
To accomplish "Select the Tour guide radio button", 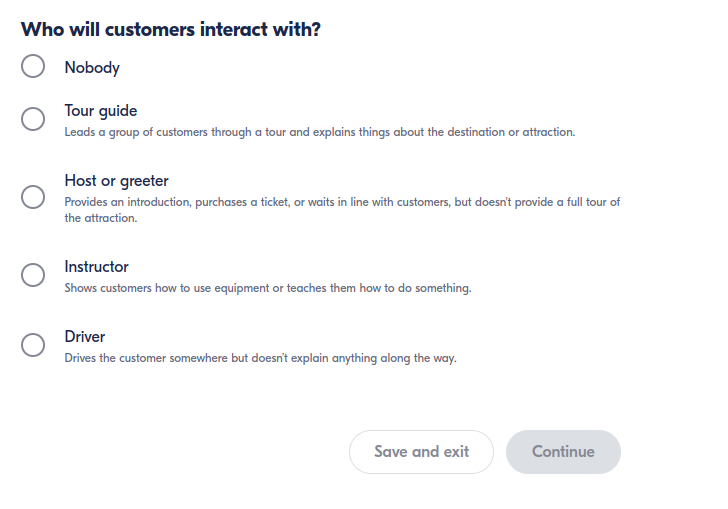I will (x=33, y=119).
